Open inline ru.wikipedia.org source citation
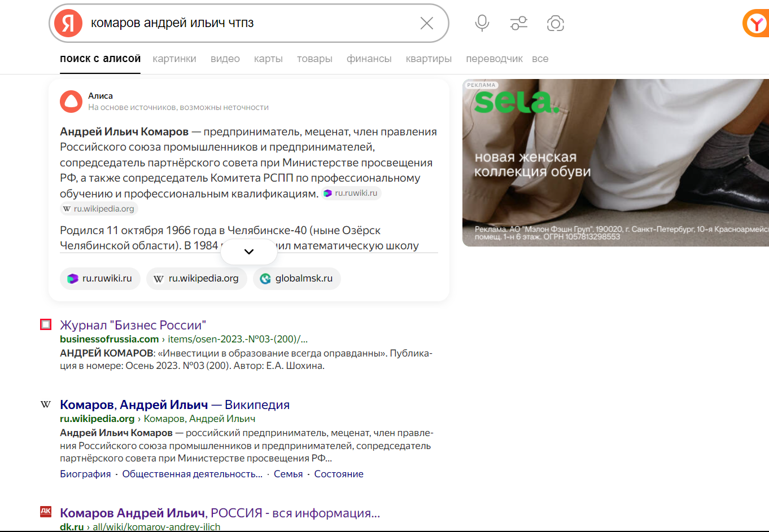Image resolution: width=769 pixels, height=532 pixels. 99,209
